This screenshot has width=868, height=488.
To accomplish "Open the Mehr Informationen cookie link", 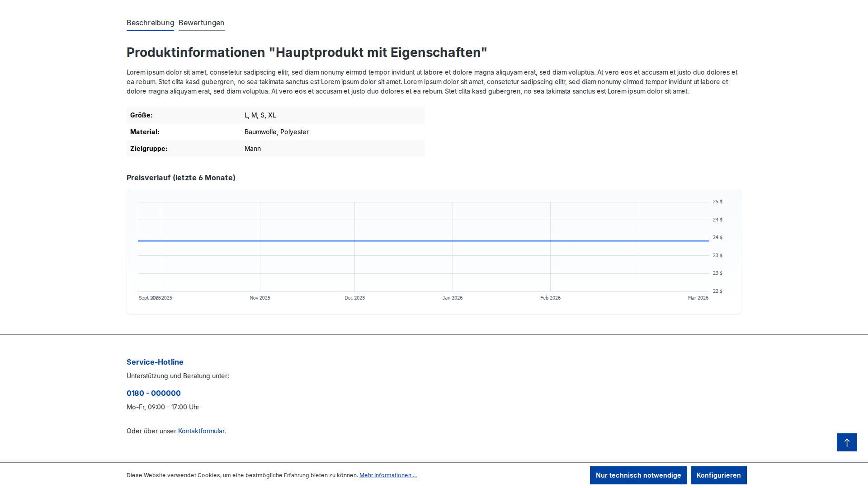I will click(388, 475).
